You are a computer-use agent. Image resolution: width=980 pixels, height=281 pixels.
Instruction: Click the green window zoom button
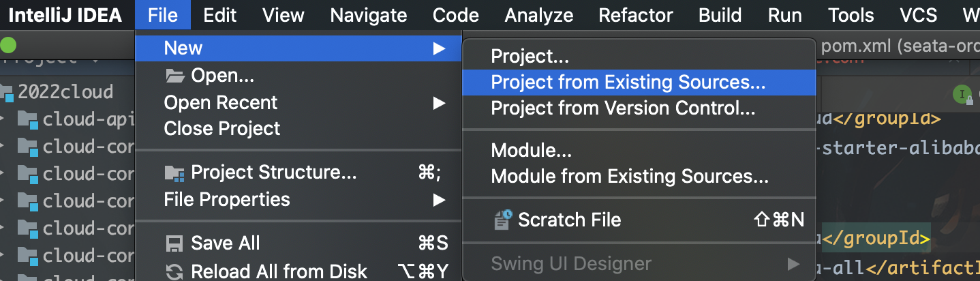(x=7, y=46)
